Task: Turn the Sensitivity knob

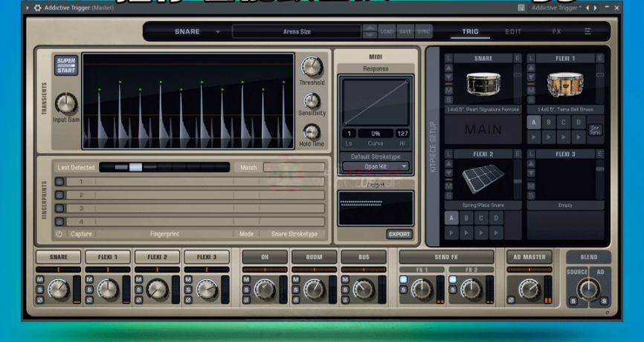Action: pos(312,101)
